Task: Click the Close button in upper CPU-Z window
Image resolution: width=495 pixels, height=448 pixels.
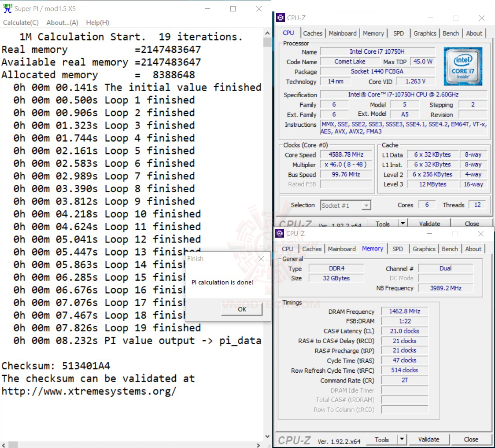Action: [472, 224]
